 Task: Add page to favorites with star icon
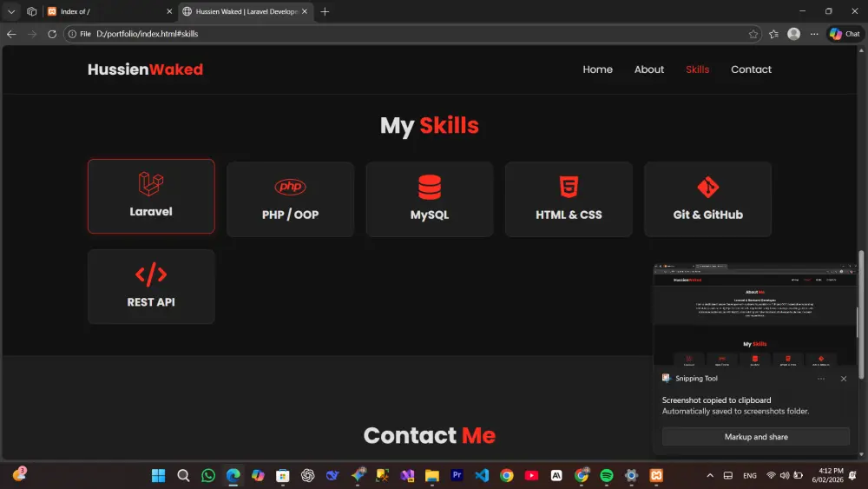point(753,34)
